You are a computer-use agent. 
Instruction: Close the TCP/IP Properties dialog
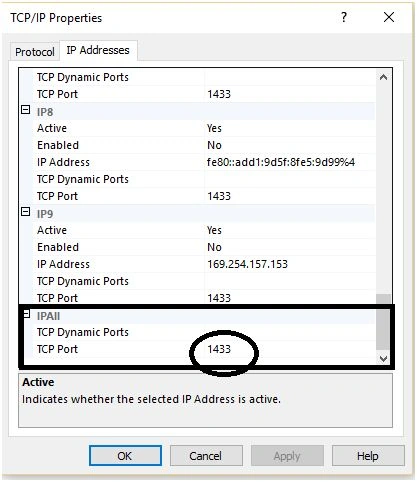point(389,17)
